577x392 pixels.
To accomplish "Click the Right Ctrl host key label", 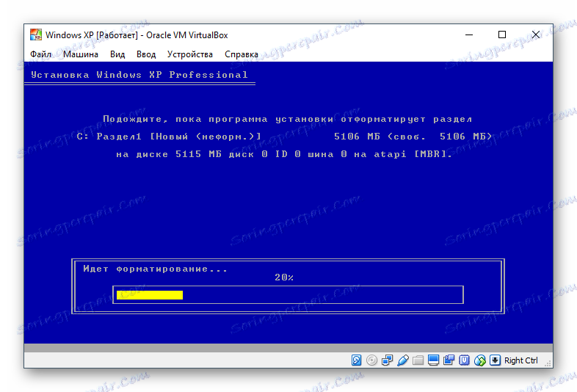I will 520,360.
